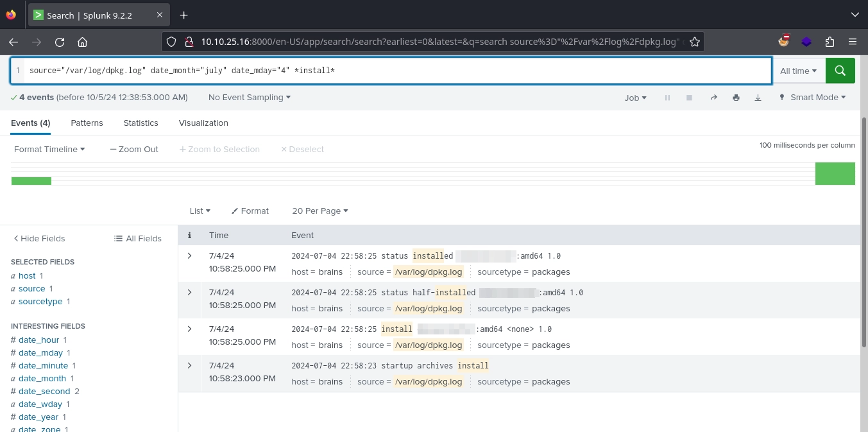Hide Fields sidebar panel
Screen dimensions: 868x432
click(x=39, y=238)
